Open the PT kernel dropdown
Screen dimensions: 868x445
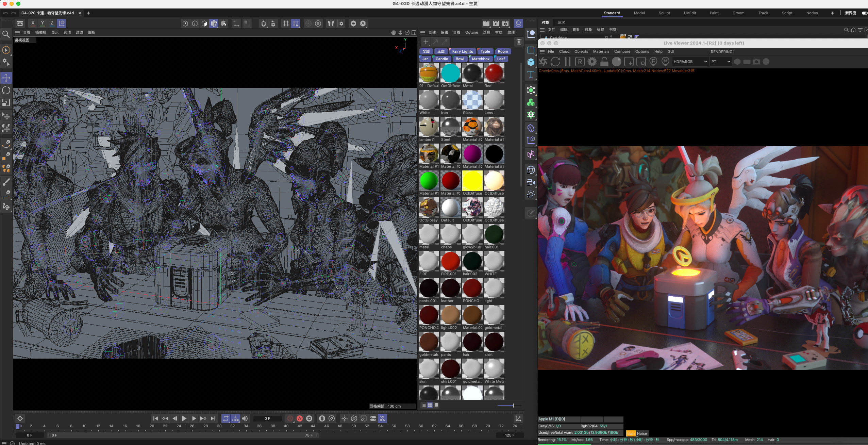tap(721, 62)
